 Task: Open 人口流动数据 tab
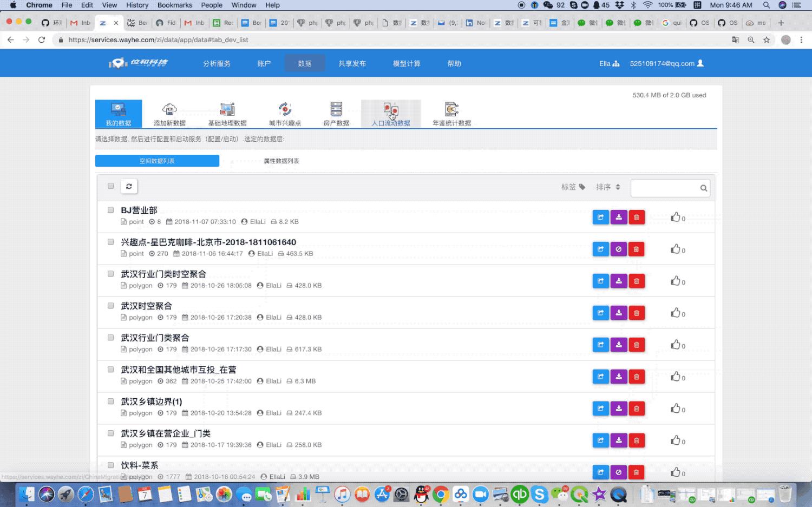coord(391,114)
